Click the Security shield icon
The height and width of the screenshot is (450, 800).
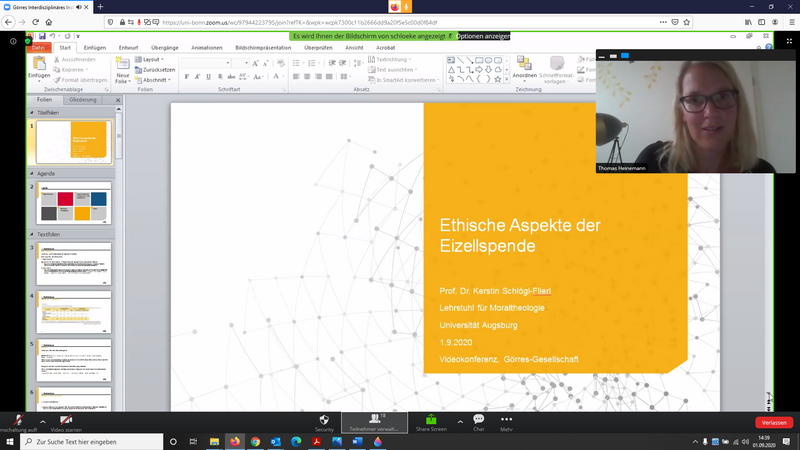point(324,419)
